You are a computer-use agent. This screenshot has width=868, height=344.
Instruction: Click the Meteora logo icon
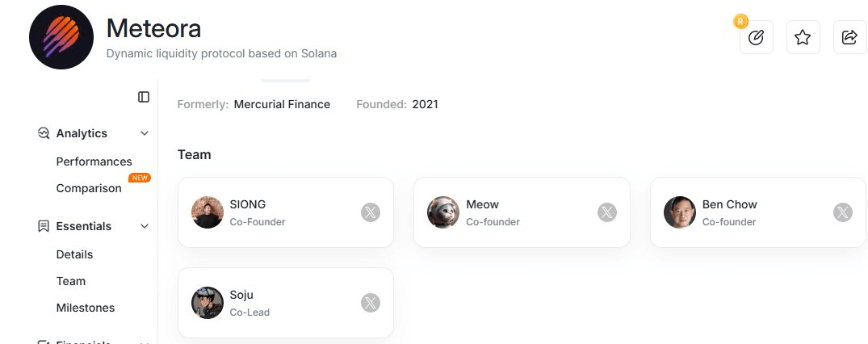61,38
